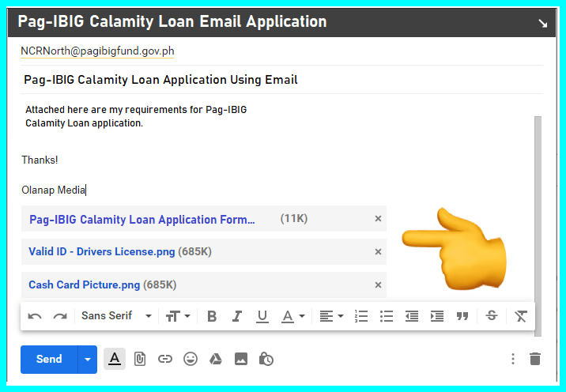Click the NCRNorth@pagibigfund.gov.ph recipient

point(97,51)
